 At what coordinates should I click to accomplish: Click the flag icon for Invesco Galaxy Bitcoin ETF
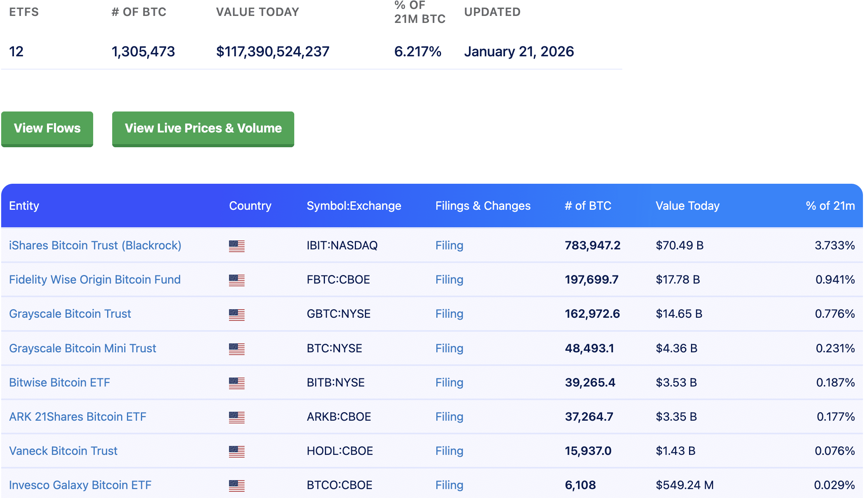point(237,485)
